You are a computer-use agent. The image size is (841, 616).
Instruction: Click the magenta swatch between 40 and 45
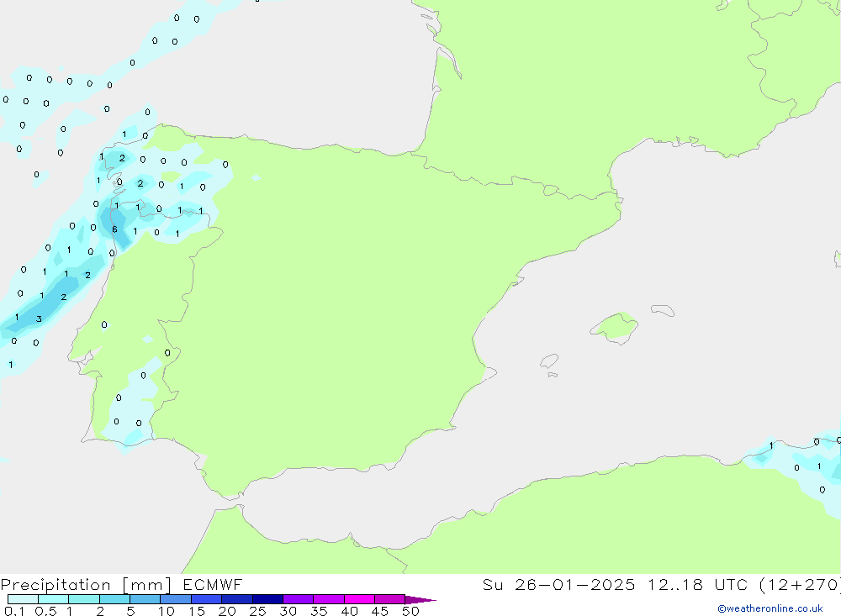click(359, 599)
